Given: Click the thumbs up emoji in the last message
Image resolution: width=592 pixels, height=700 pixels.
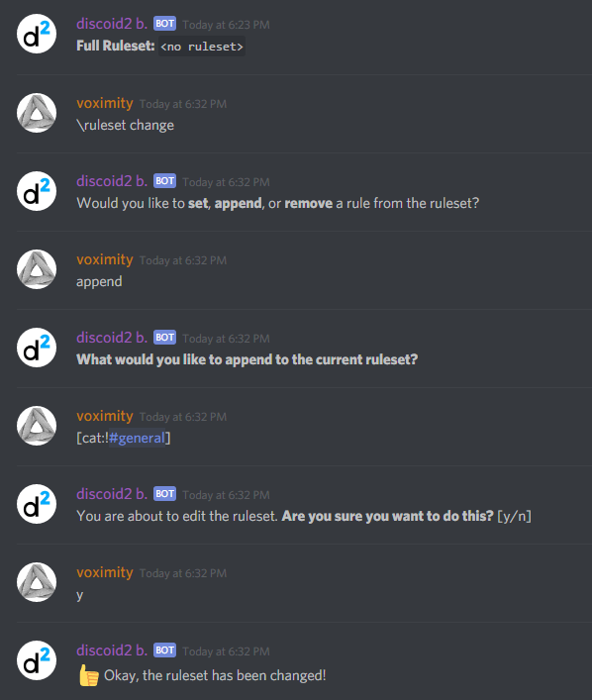Looking at the screenshot, I should [88, 675].
